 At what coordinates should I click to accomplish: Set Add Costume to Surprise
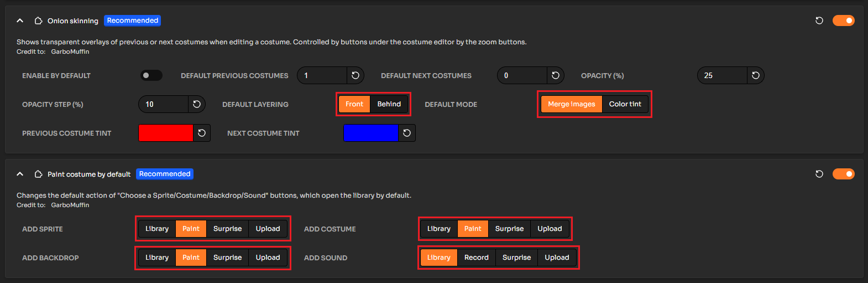[x=510, y=229]
